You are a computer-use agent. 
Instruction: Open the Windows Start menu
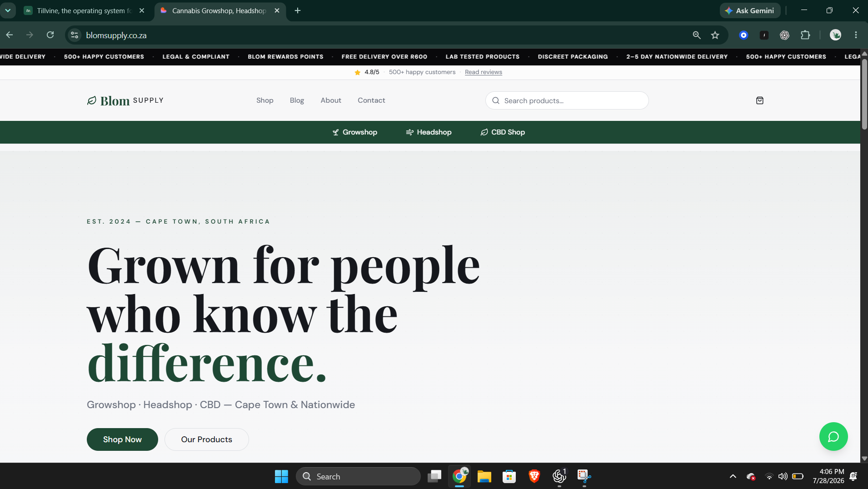tap(281, 476)
